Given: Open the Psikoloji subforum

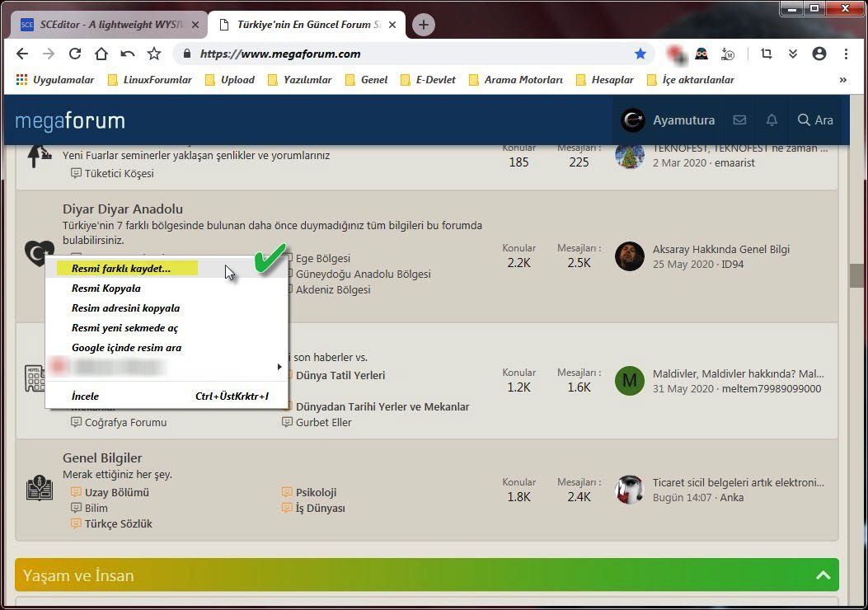Looking at the screenshot, I should click(x=316, y=493).
